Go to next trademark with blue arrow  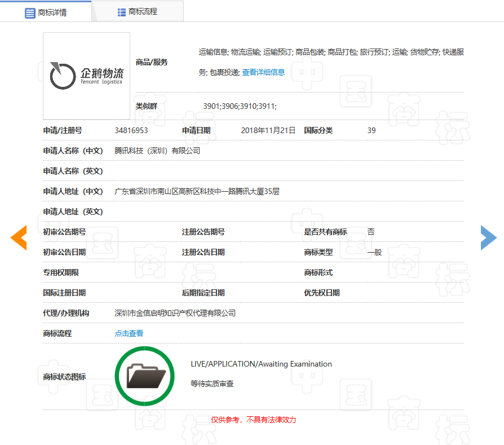pos(488,237)
